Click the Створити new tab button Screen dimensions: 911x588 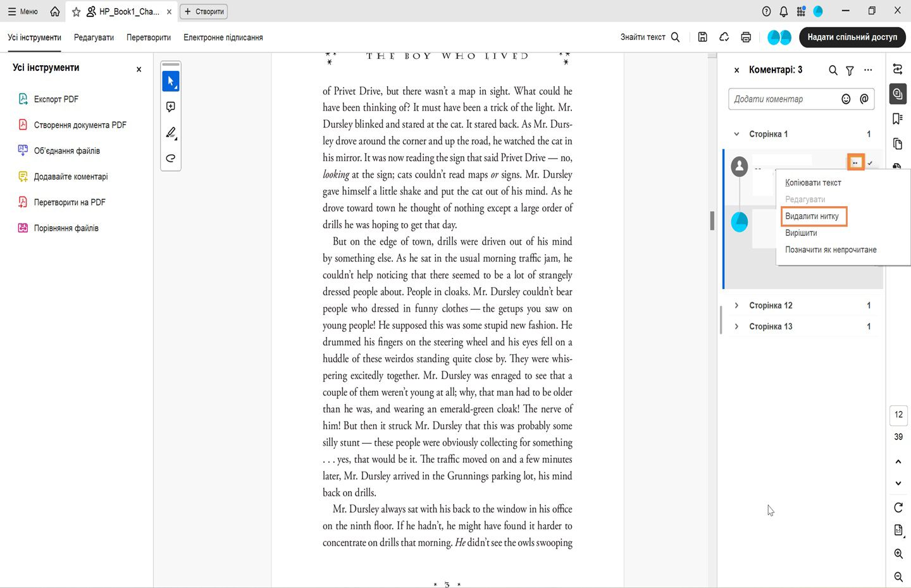pos(204,11)
